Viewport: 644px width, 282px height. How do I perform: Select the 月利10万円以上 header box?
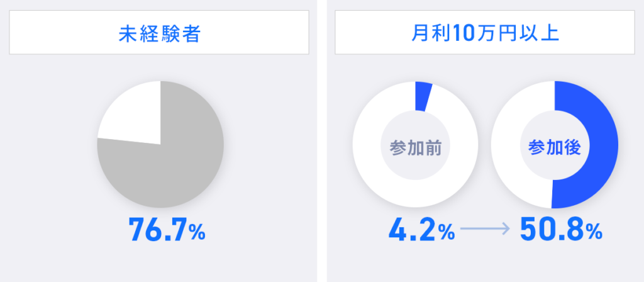coord(484,33)
